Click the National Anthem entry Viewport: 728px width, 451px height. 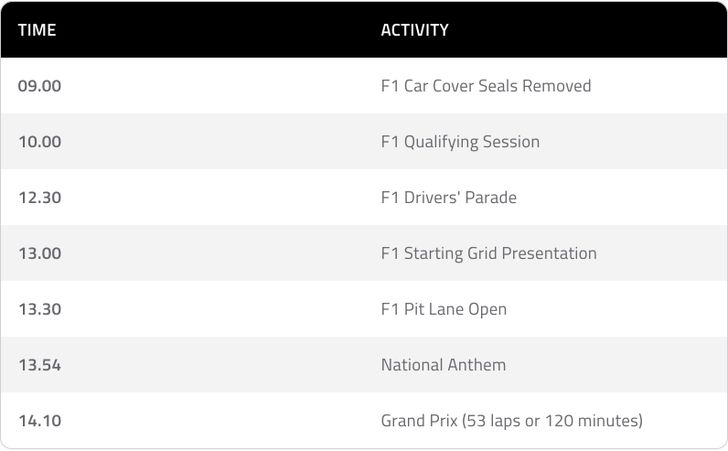coord(443,365)
